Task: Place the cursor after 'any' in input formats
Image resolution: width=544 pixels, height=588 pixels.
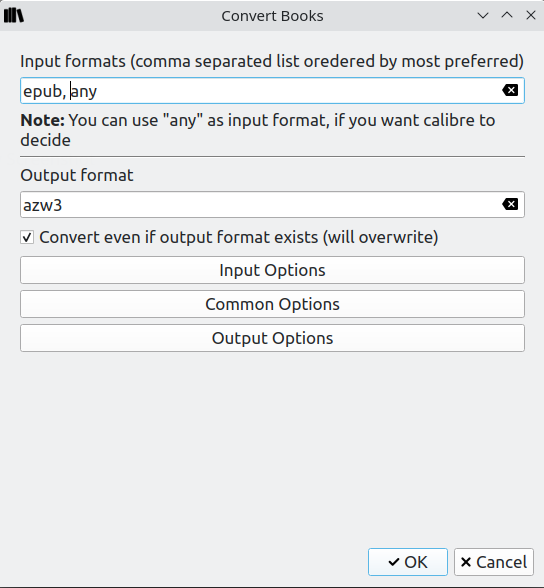Action: (98, 91)
